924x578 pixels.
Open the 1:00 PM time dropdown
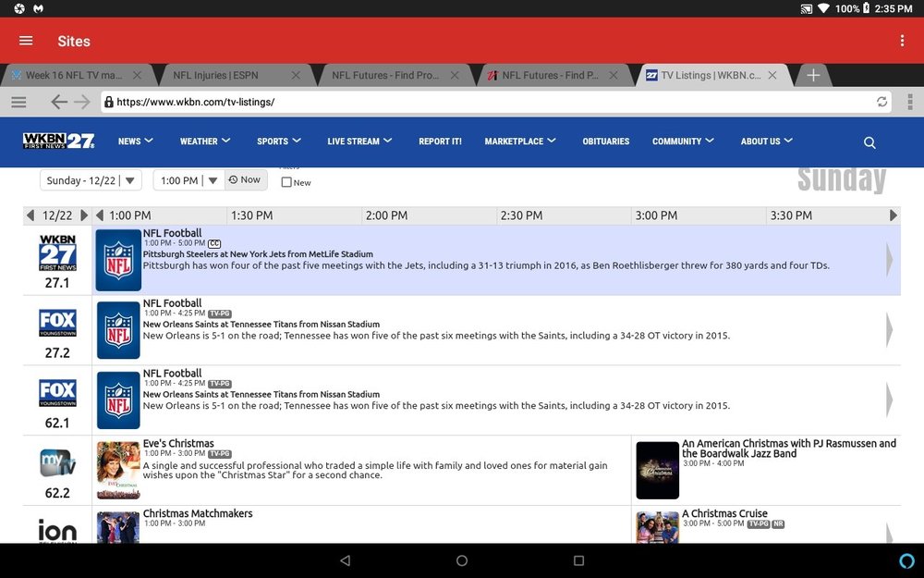coord(188,180)
